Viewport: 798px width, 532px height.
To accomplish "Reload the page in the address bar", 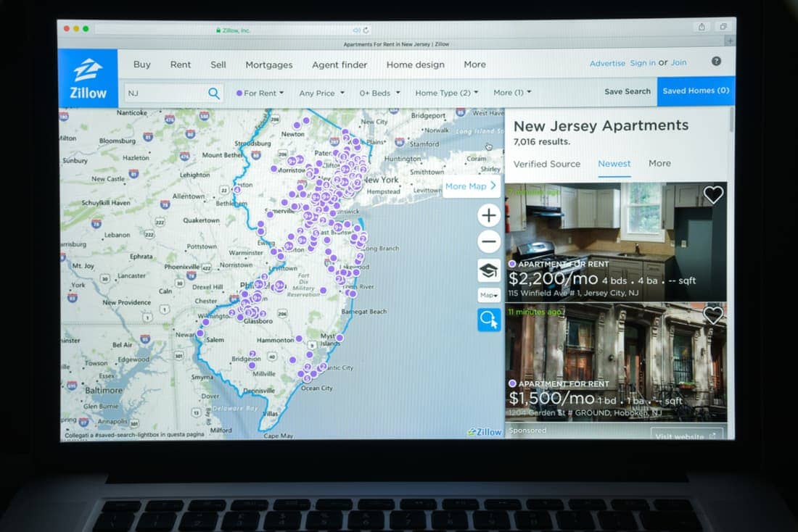I will (x=366, y=30).
